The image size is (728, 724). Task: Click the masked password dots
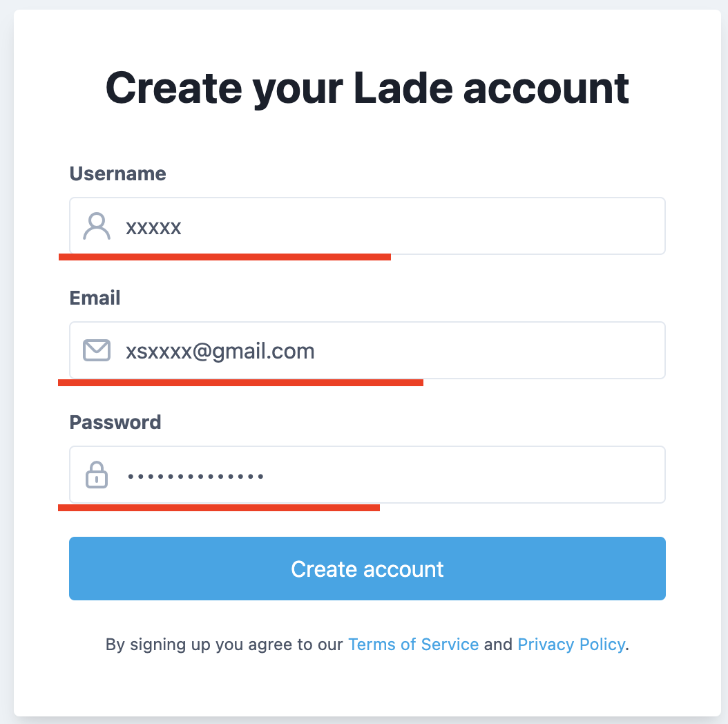[195, 476]
